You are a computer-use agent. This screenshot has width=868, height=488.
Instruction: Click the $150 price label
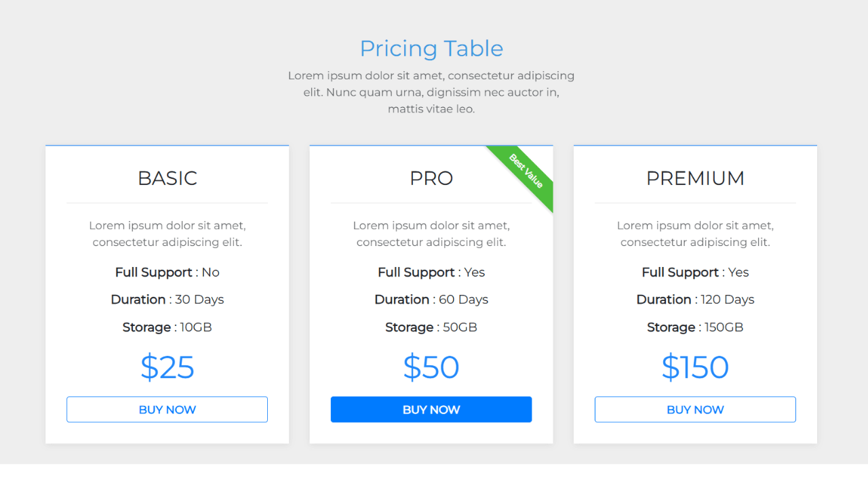point(695,367)
